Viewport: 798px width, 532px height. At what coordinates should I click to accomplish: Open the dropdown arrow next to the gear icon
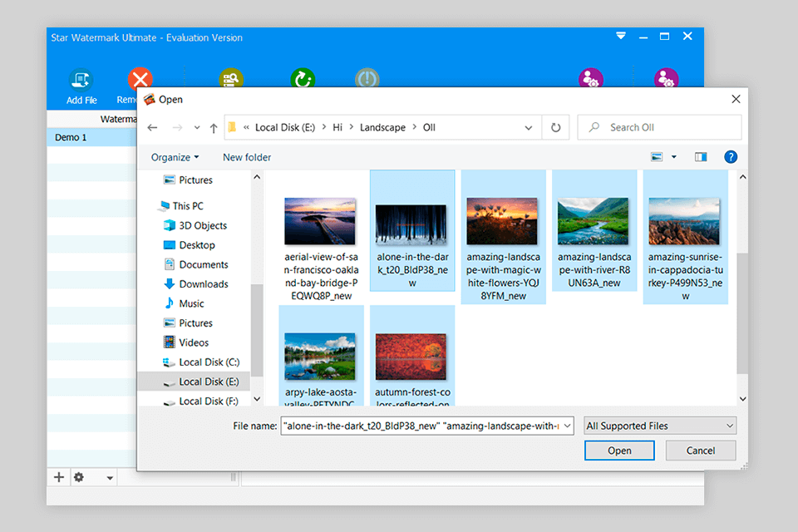(110, 478)
